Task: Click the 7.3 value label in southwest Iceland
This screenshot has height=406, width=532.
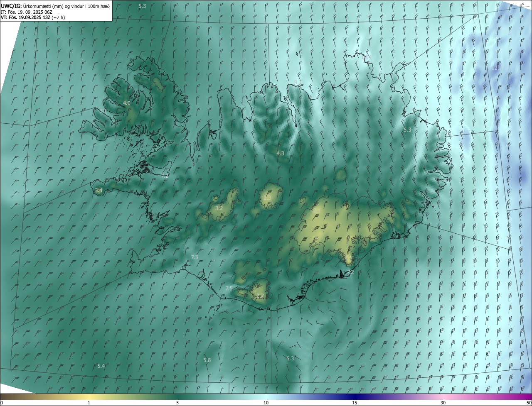Action: click(194, 257)
